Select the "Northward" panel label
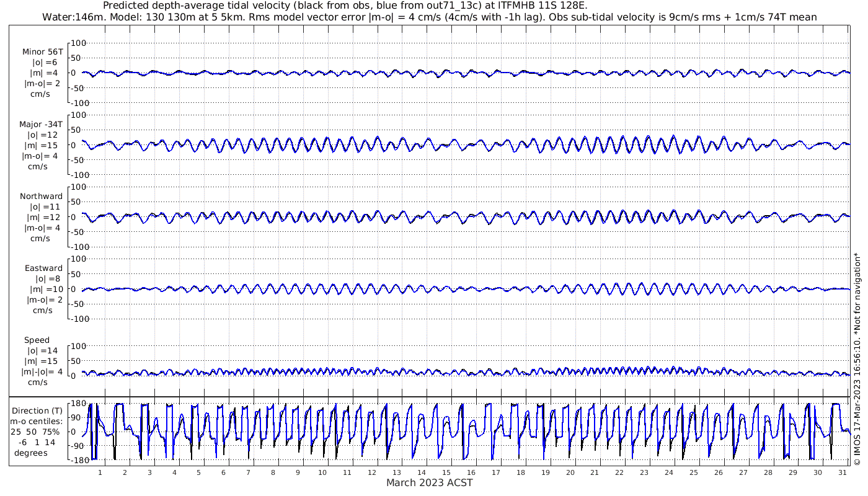Image resolution: width=868 pixels, height=496 pixels. (42, 196)
